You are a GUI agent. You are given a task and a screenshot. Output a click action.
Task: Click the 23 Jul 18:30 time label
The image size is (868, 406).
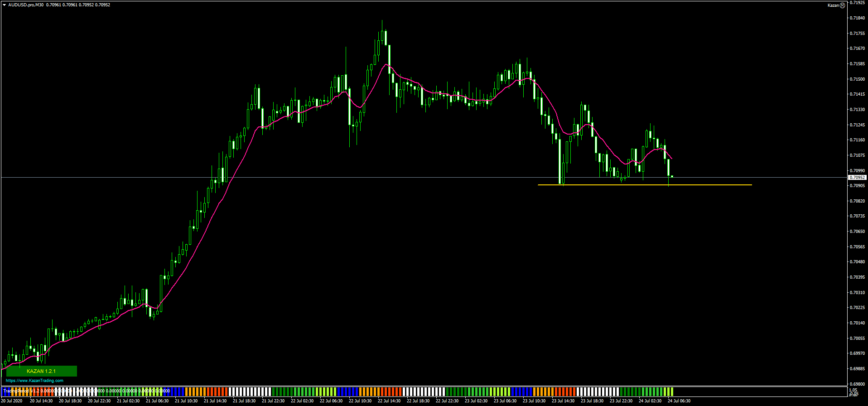point(592,401)
